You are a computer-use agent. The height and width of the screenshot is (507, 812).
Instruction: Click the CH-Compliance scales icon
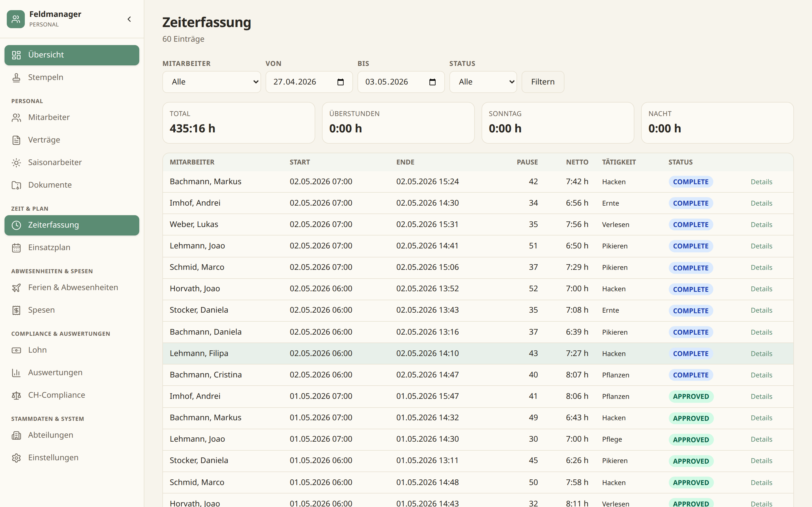(16, 395)
